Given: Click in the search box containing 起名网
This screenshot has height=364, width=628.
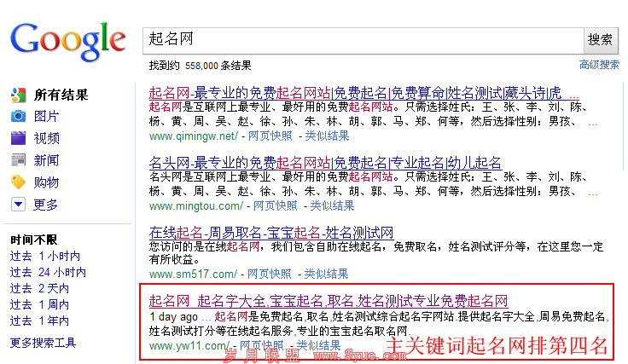Looking at the screenshot, I should pyautogui.click(x=362, y=39).
